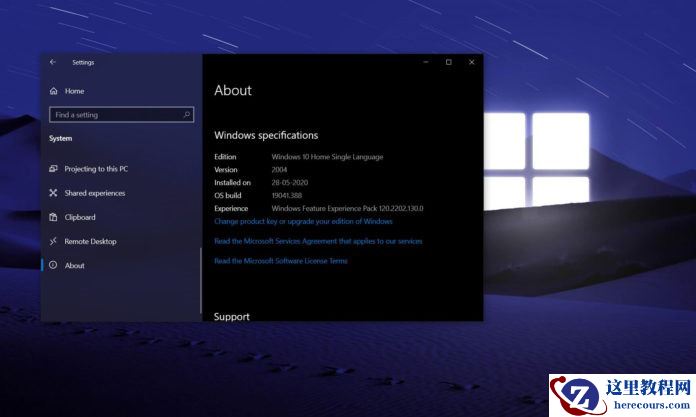
Task: Click the sidebar scrollbar
Action: tap(201, 281)
